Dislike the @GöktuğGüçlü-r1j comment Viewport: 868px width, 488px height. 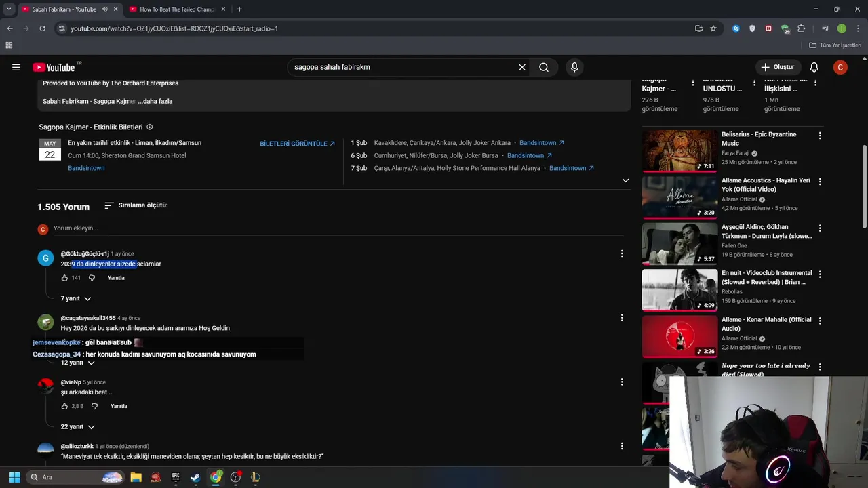click(x=92, y=278)
